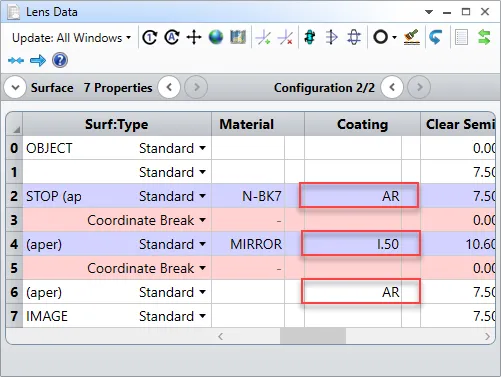
Task: Click the green swap arrows icon
Action: tap(484, 37)
